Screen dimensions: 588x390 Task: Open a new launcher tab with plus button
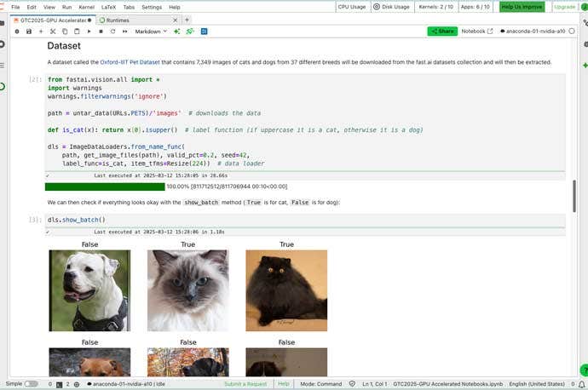pos(187,20)
